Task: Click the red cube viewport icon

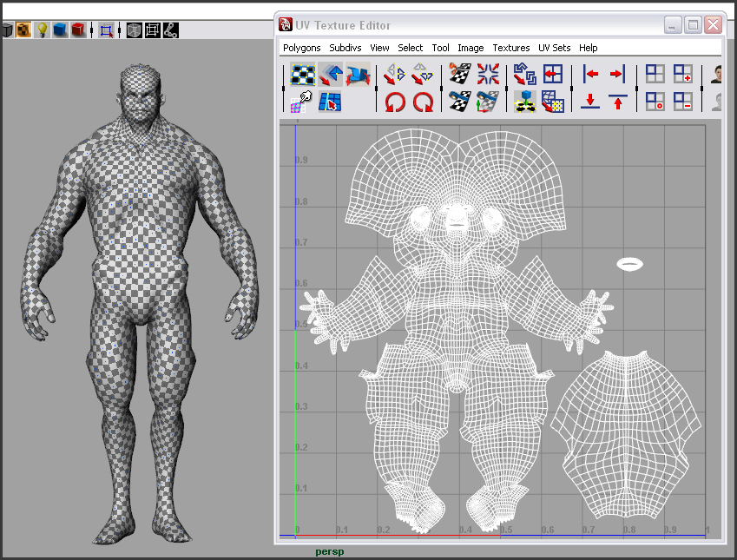Action: pos(78,30)
